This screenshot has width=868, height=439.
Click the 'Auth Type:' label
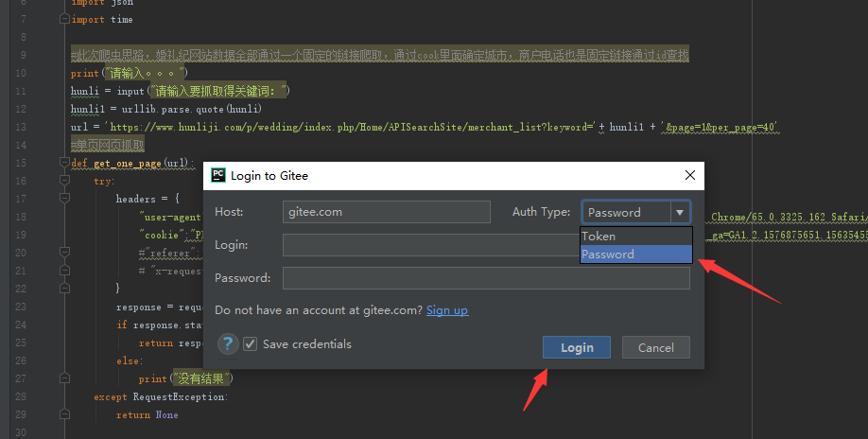tap(541, 212)
